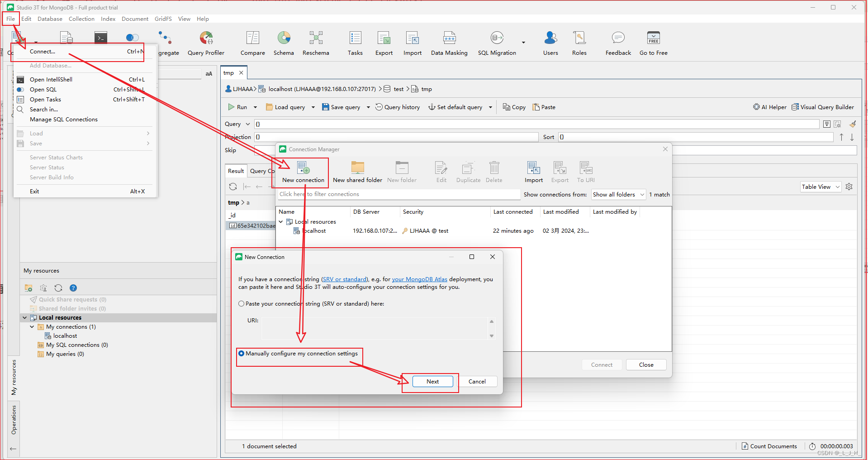868x460 pixels.
Task: Open the Collection menu
Action: (81, 19)
